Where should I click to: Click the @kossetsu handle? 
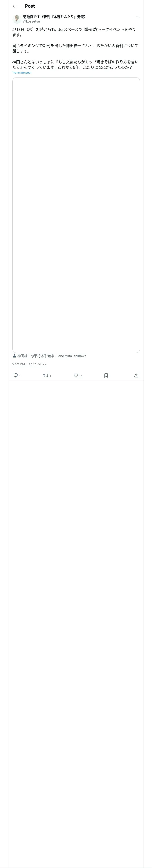click(x=31, y=22)
